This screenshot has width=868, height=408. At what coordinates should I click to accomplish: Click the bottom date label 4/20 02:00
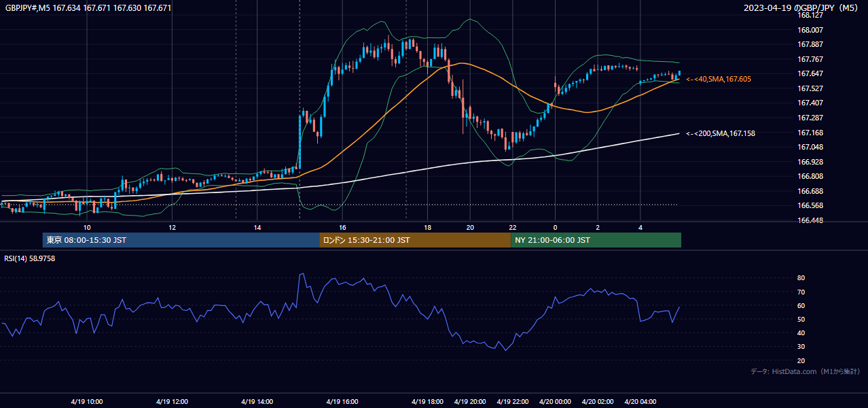click(x=598, y=402)
